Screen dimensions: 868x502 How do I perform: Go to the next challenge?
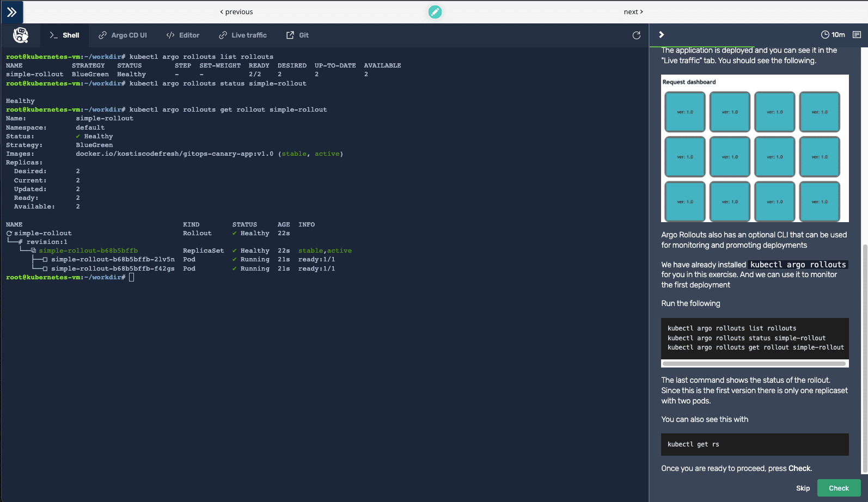[x=633, y=12]
